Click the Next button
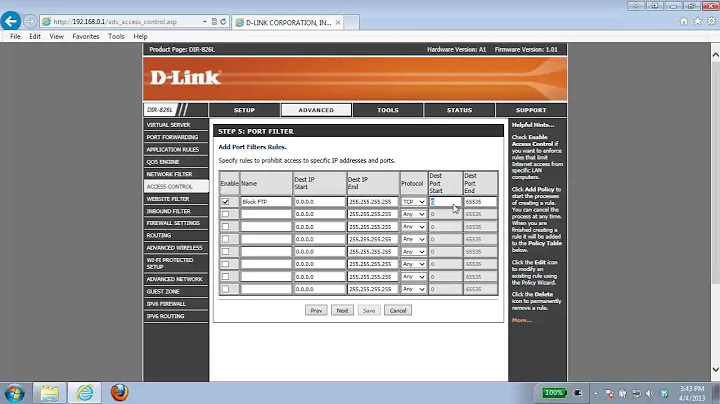 point(342,310)
